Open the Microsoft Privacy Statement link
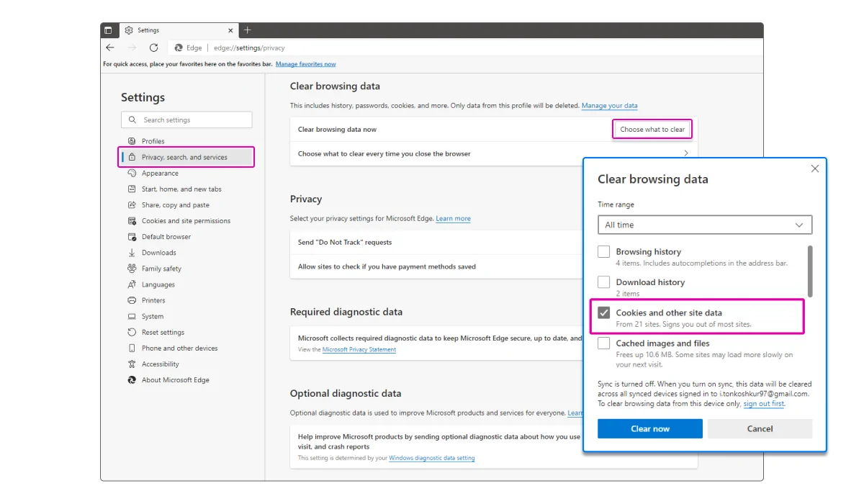Image resolution: width=864 pixels, height=504 pixels. [359, 350]
